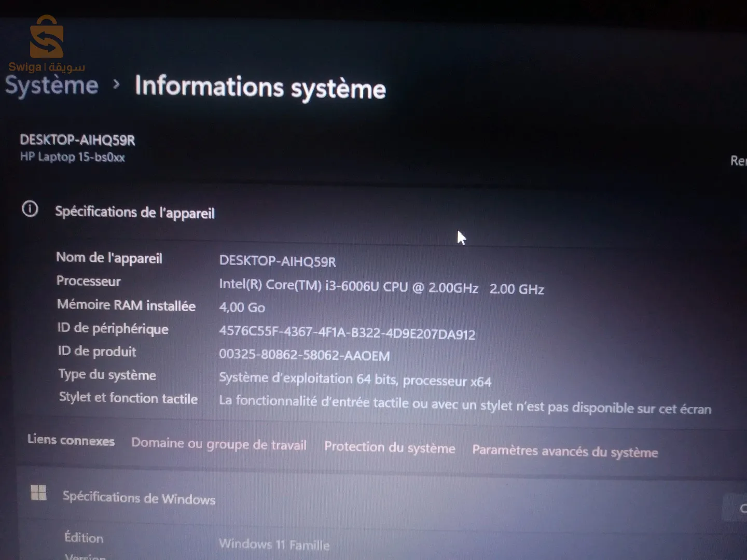Select Système d'exploitation 64 bits value
This screenshot has width=747, height=560.
pyautogui.click(x=355, y=380)
